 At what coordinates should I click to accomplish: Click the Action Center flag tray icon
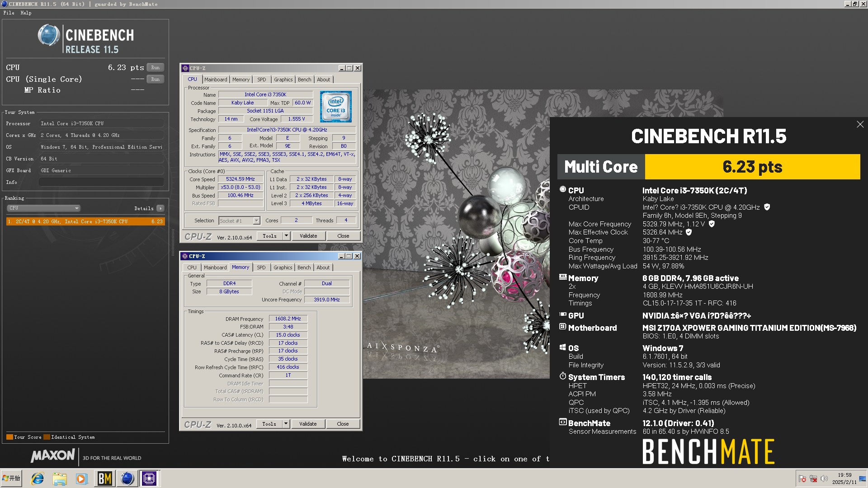[802, 479]
